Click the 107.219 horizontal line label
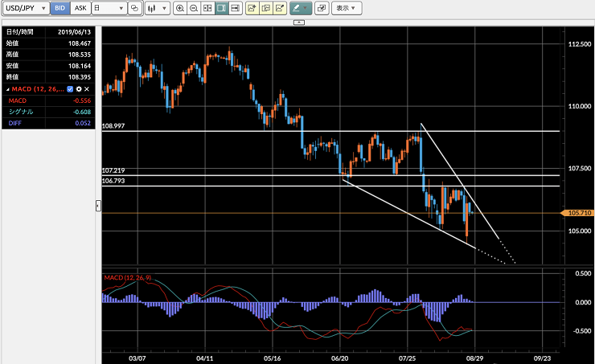The height and width of the screenshot is (364, 595). tap(113, 170)
